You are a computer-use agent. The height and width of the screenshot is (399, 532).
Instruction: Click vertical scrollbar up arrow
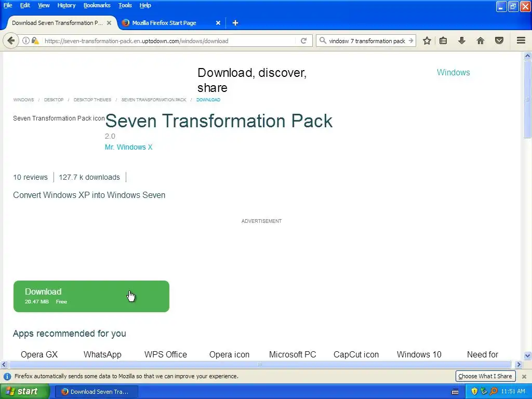(527, 56)
